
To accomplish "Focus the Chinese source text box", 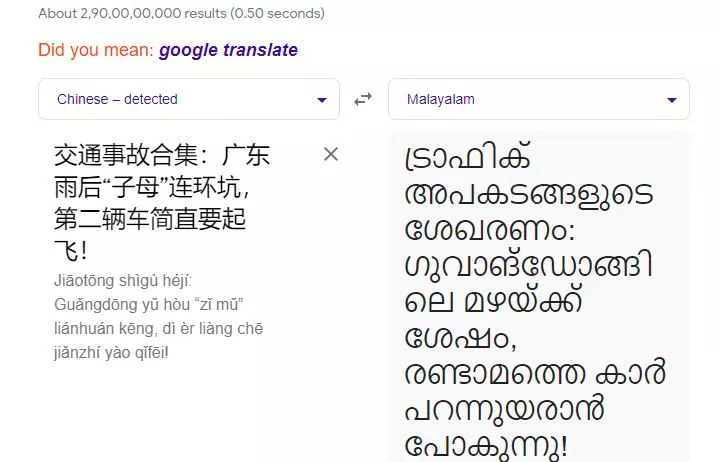I will click(180, 300).
